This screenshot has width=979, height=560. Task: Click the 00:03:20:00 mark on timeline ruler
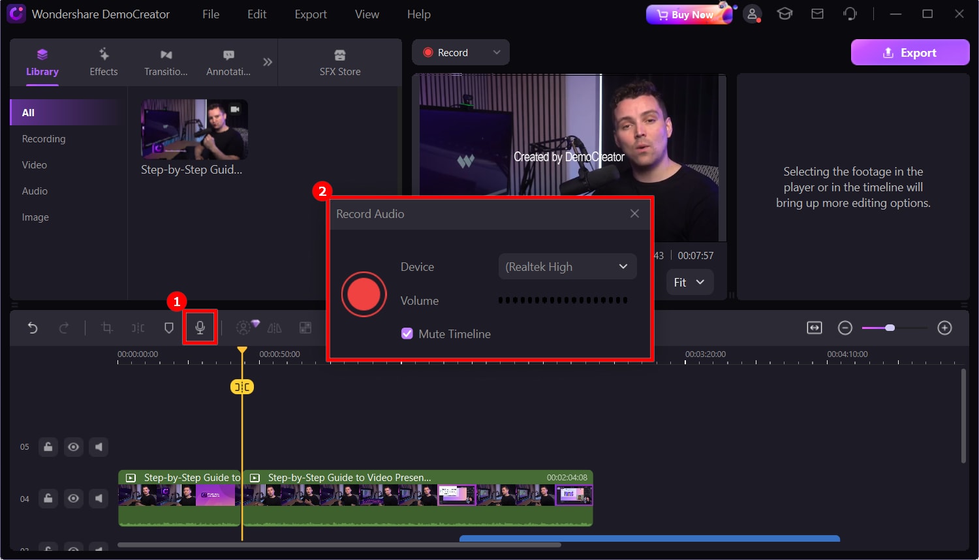click(705, 354)
